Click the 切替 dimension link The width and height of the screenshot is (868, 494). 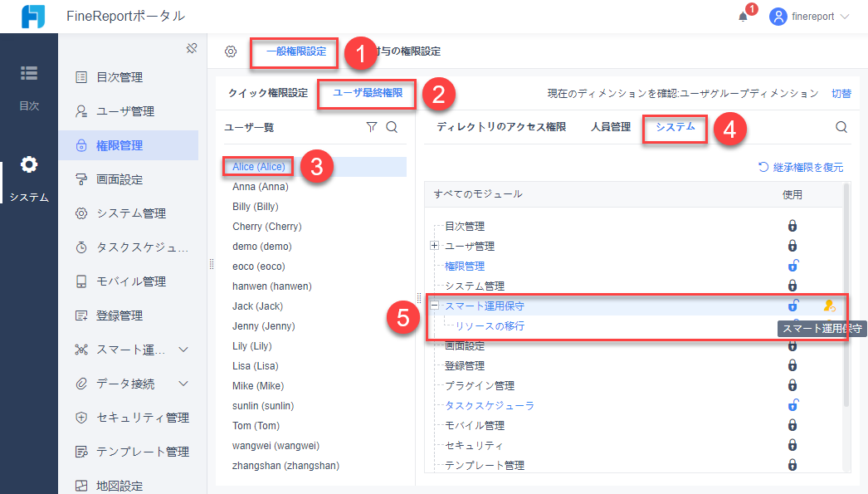(841, 94)
